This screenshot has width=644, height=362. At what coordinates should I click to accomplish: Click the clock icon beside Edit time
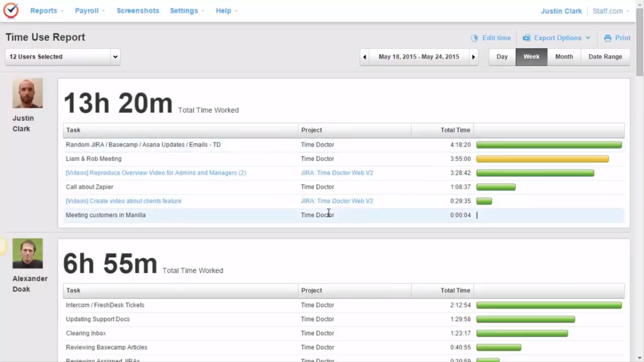(x=474, y=38)
